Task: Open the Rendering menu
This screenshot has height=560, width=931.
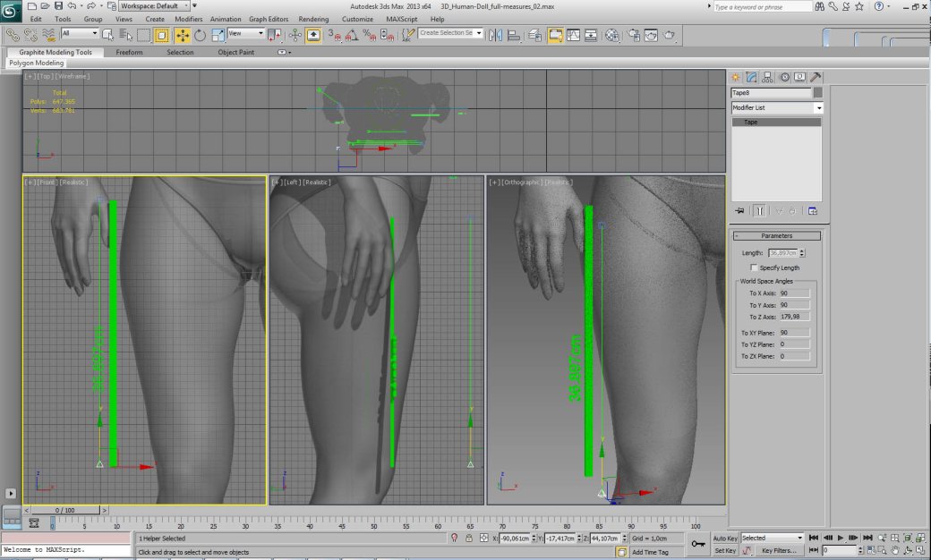Action: 313,19
